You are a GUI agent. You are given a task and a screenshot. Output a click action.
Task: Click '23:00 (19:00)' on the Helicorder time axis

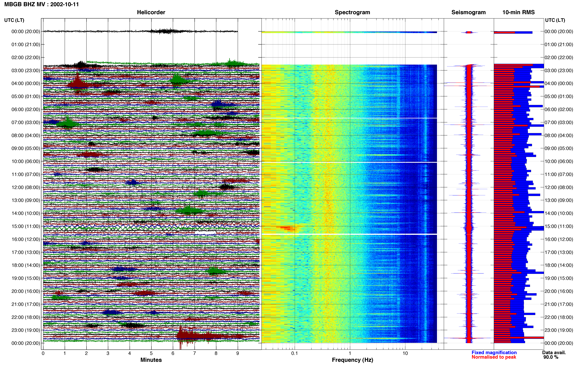pyautogui.click(x=26, y=330)
